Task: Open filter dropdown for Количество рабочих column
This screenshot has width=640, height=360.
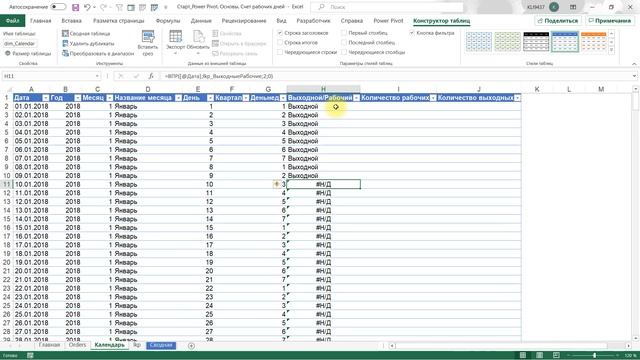Action: pos(433,98)
